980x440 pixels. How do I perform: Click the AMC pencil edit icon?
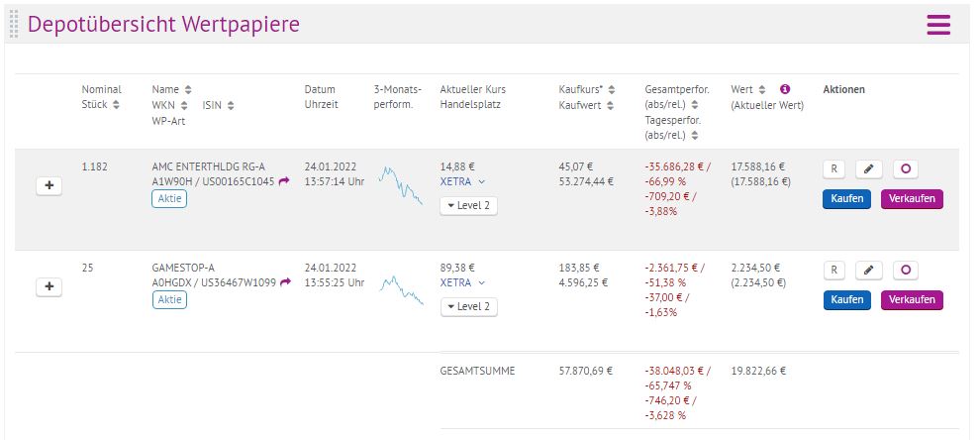(x=867, y=169)
